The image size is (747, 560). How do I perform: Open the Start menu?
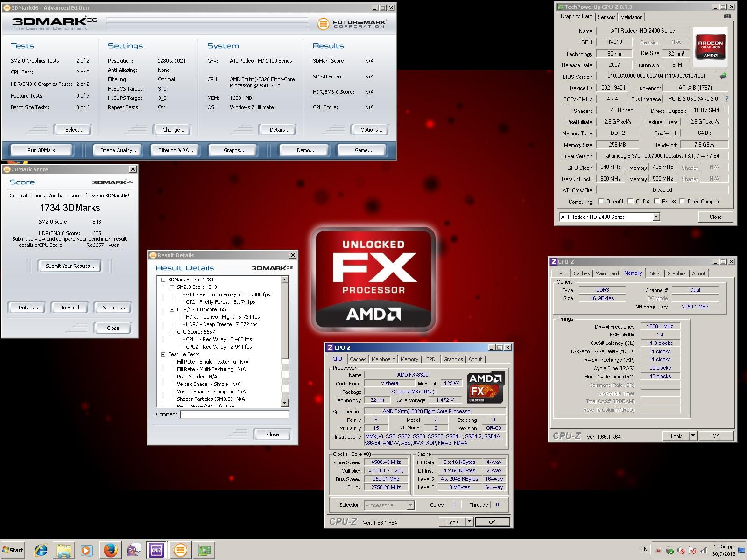pos(13,550)
